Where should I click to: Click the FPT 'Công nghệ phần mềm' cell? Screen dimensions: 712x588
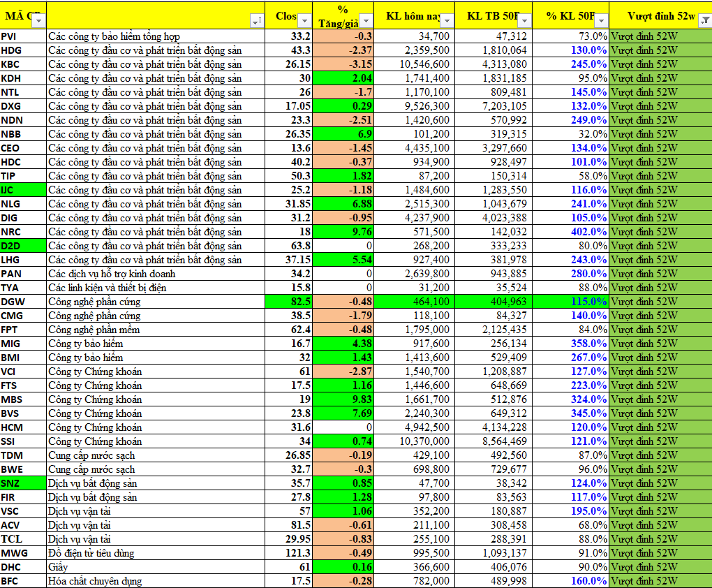point(155,330)
